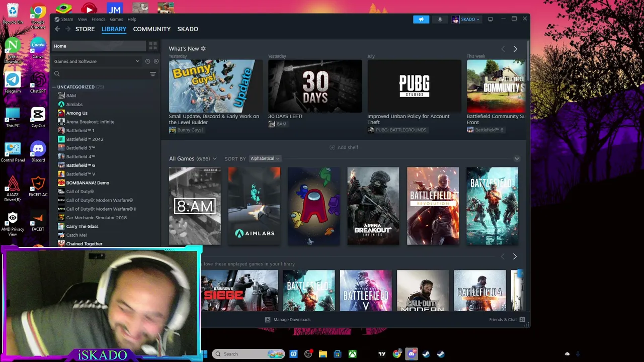644x362 pixels.
Task: Go to library Home
Action: 100,46
